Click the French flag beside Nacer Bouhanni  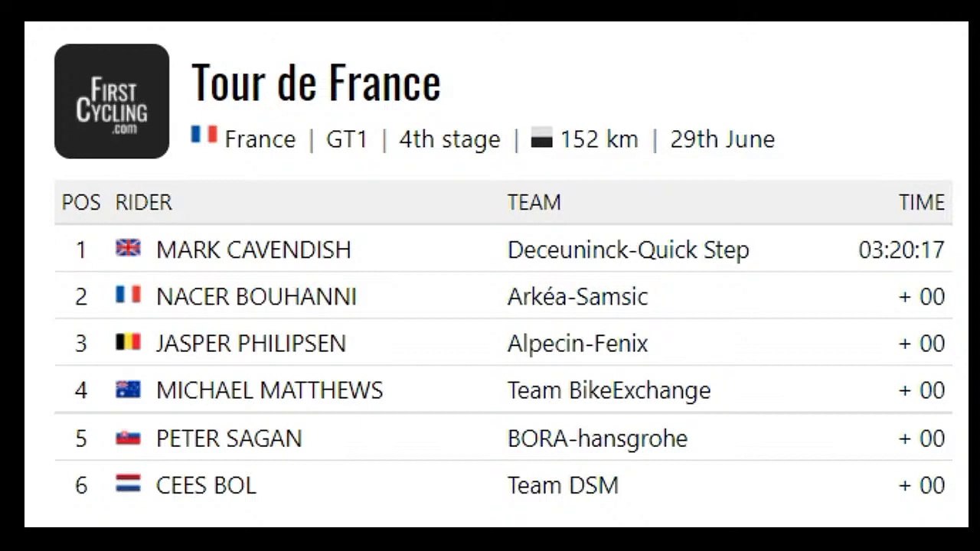pos(128,295)
